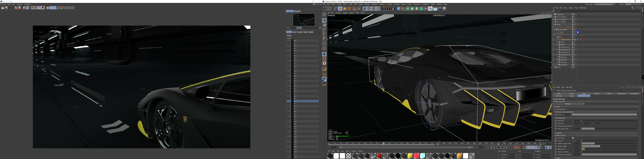This screenshot has height=159, width=644.
Task: Click the Bend deformer icon
Action: pyautogui.click(x=431, y=9)
